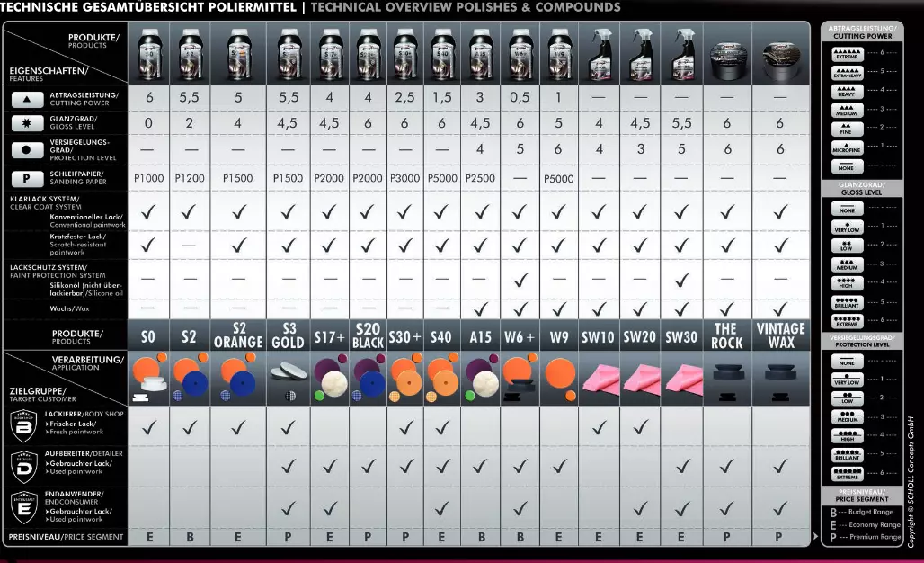Viewport: 924px width, 563px height.
Task: Select the HIGH icon in the Gloss Level legend
Action: [x=848, y=283]
